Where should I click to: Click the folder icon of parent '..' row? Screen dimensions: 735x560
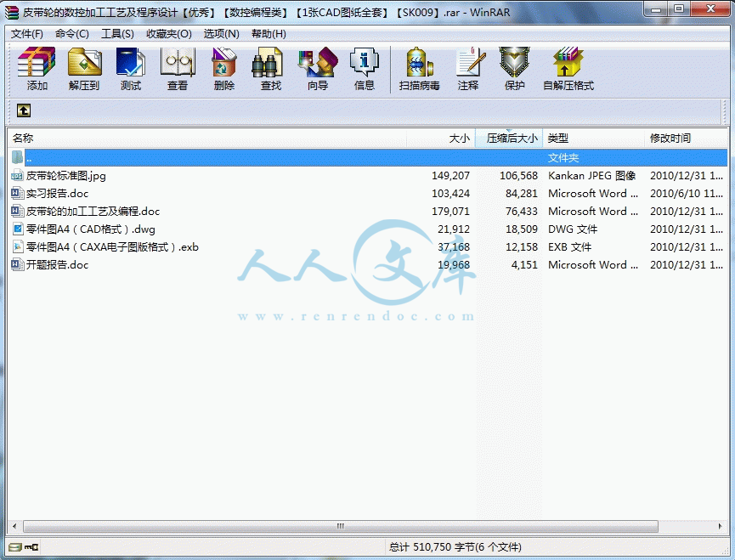[x=17, y=157]
